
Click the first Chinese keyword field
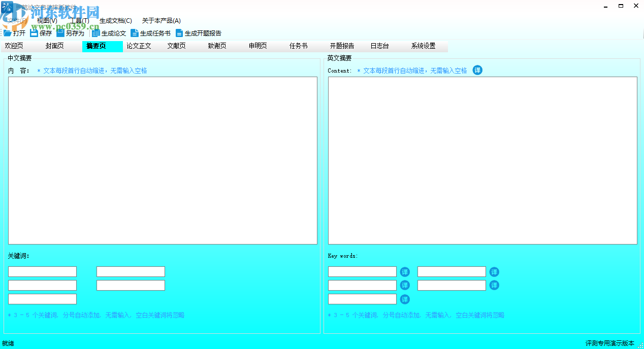[x=42, y=272]
